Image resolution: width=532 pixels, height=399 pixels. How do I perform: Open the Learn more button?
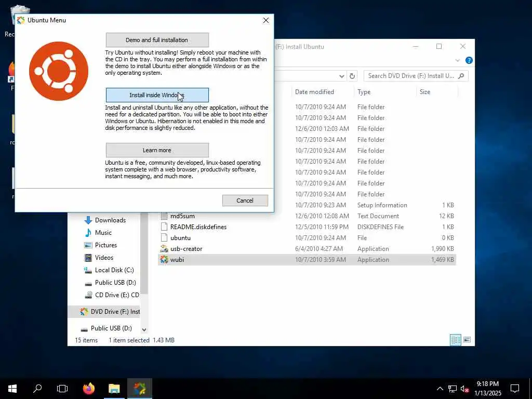coord(157,150)
